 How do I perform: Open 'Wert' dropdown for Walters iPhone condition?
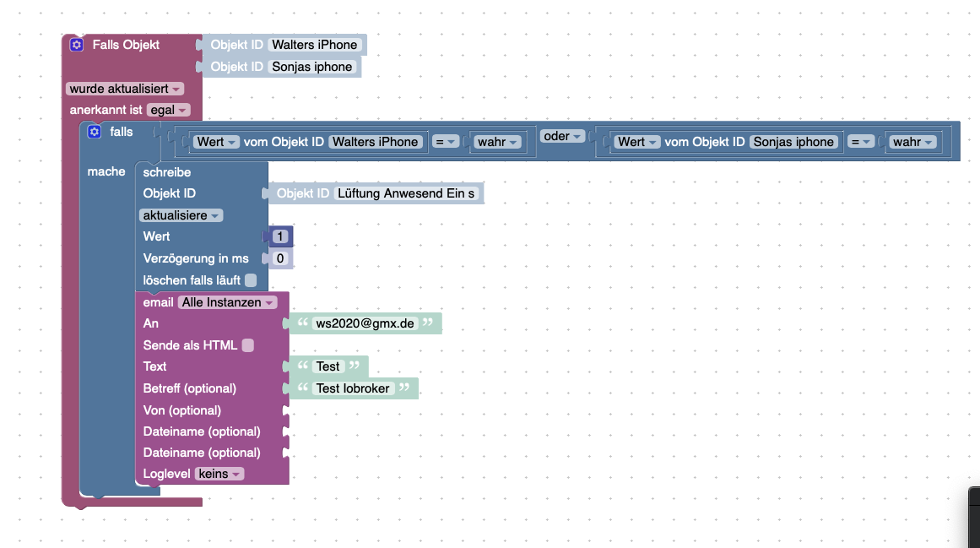pyautogui.click(x=216, y=142)
